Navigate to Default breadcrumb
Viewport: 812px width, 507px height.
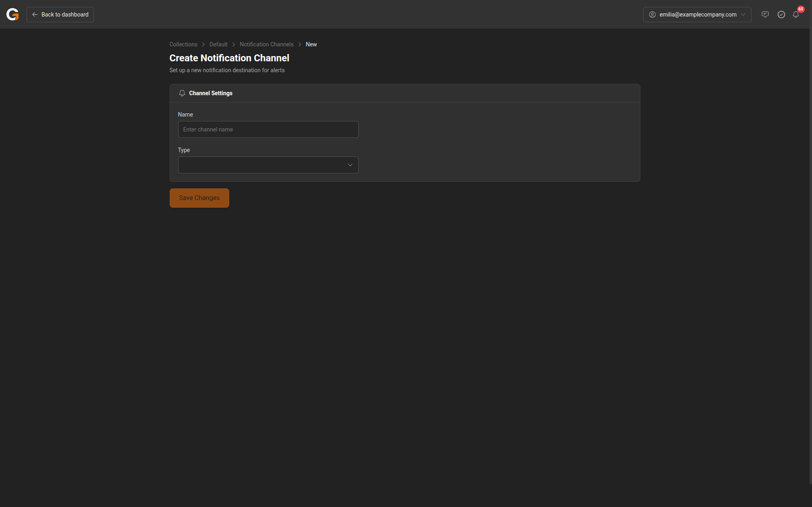click(218, 44)
